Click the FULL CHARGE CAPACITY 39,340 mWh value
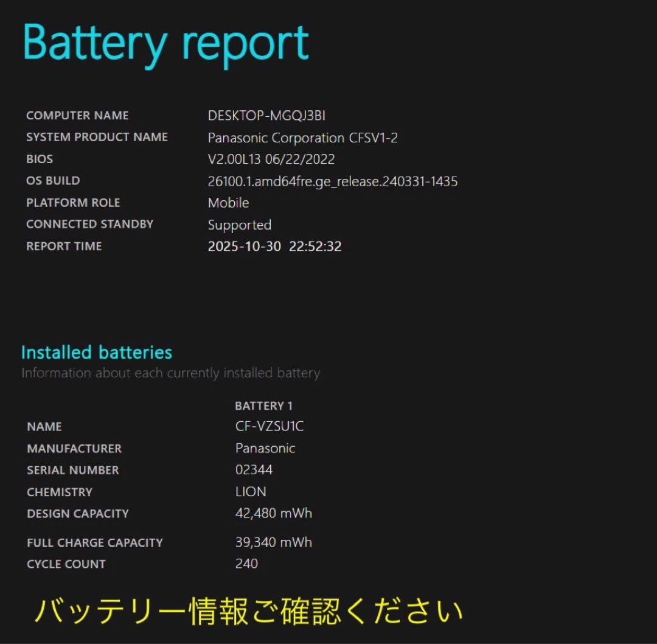Screen dimensions: 657x644 (273, 542)
